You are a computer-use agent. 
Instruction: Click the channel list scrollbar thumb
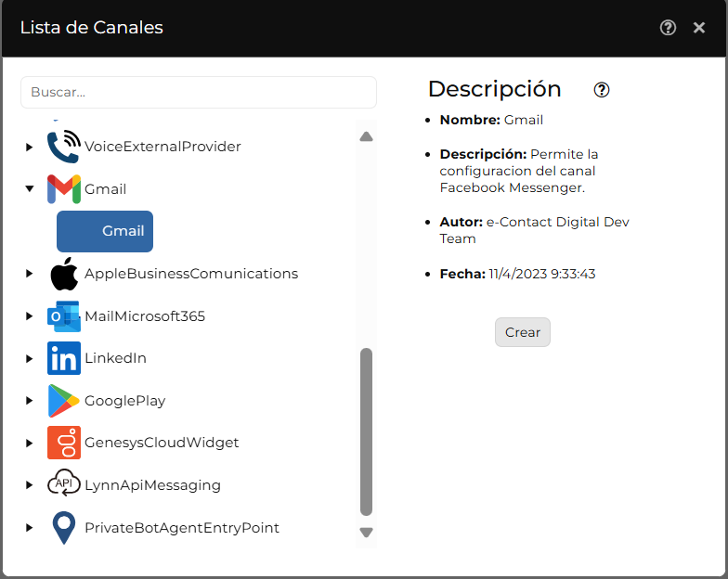[366, 431]
